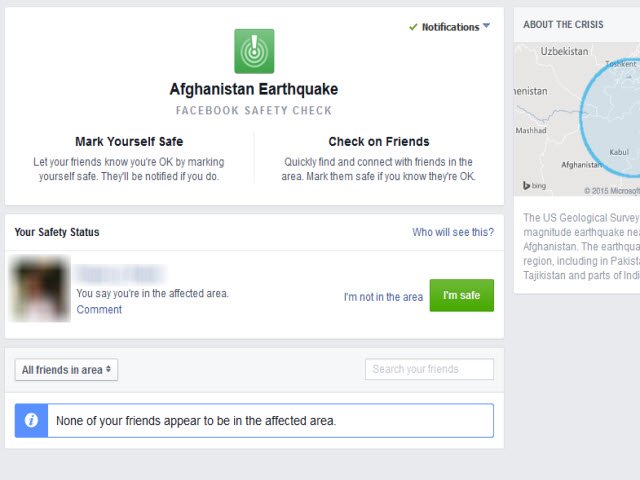Click the blue info icon in friends notice
The image size is (640, 480).
(31, 420)
